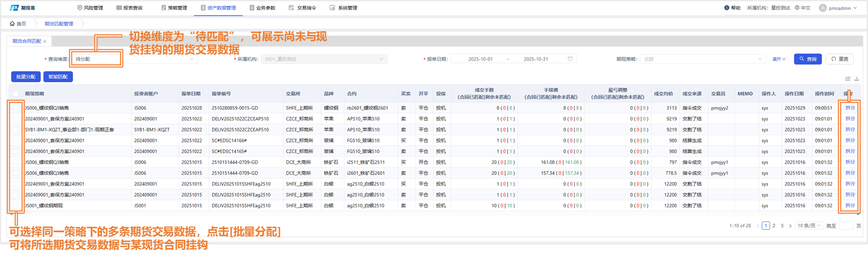Check the first row JS006_螺纹钢Q3销售 checkbox

16,108
